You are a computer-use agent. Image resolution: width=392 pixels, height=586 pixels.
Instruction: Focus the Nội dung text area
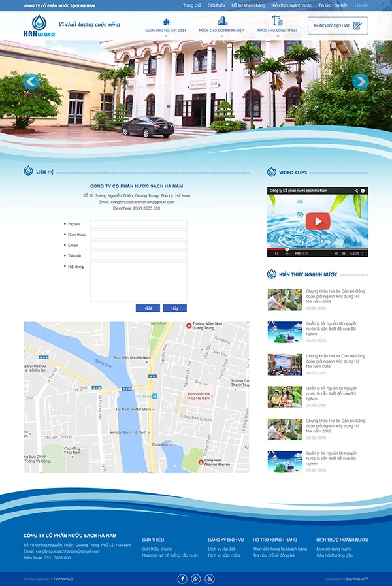(139, 282)
